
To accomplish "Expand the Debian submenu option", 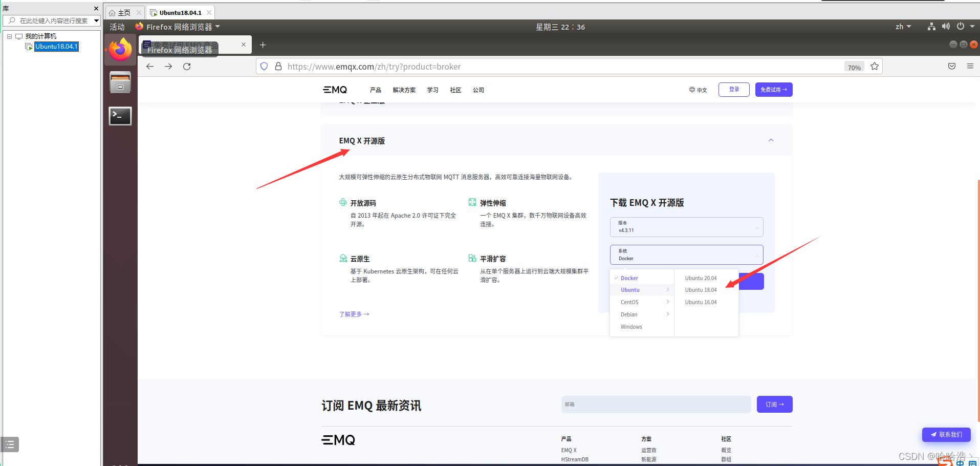I will 642,314.
